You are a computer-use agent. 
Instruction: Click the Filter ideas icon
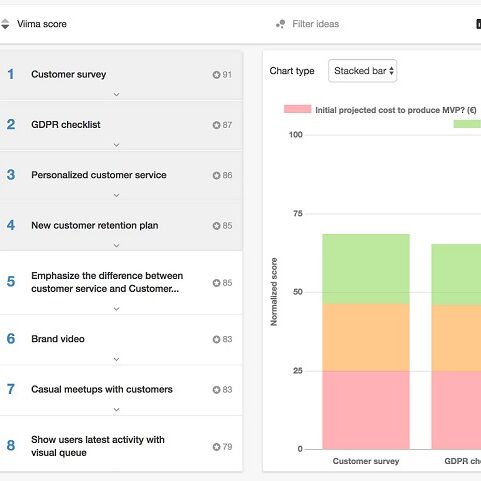click(x=281, y=24)
